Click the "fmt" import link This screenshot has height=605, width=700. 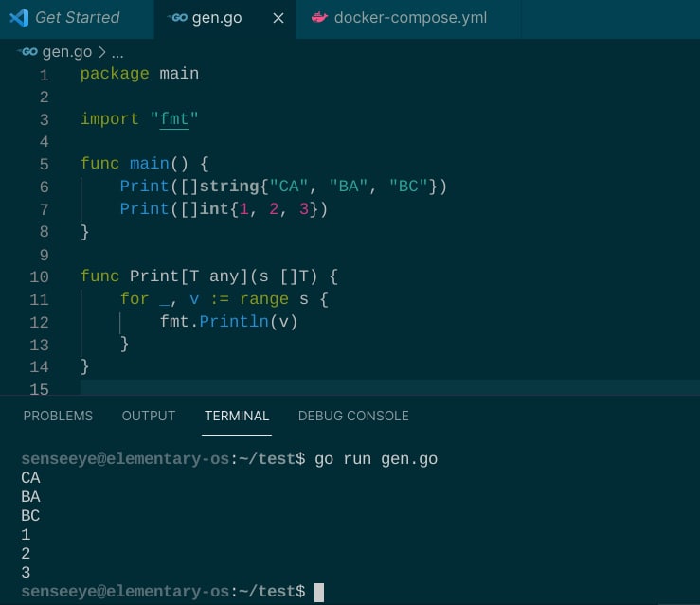coord(174,119)
